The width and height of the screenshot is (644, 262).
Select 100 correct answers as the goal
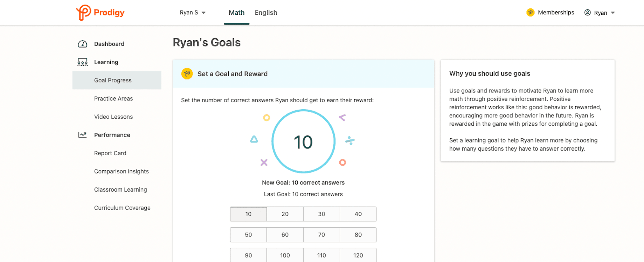click(285, 255)
